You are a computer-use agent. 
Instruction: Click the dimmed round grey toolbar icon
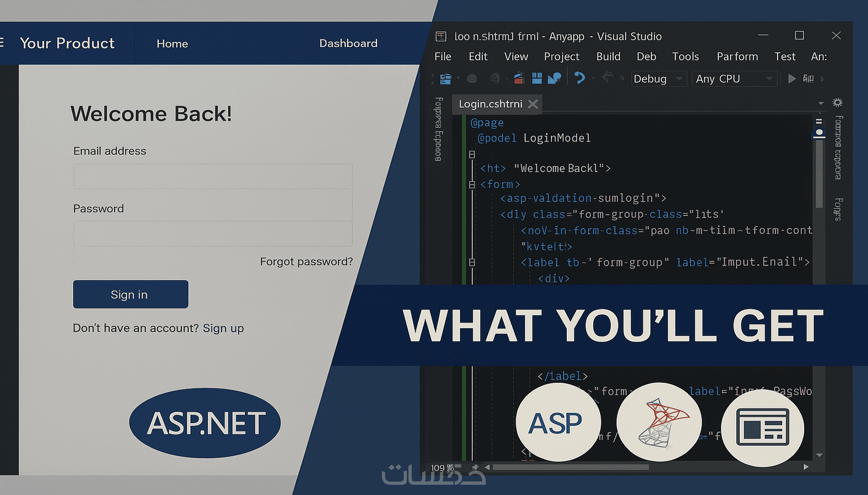click(472, 79)
